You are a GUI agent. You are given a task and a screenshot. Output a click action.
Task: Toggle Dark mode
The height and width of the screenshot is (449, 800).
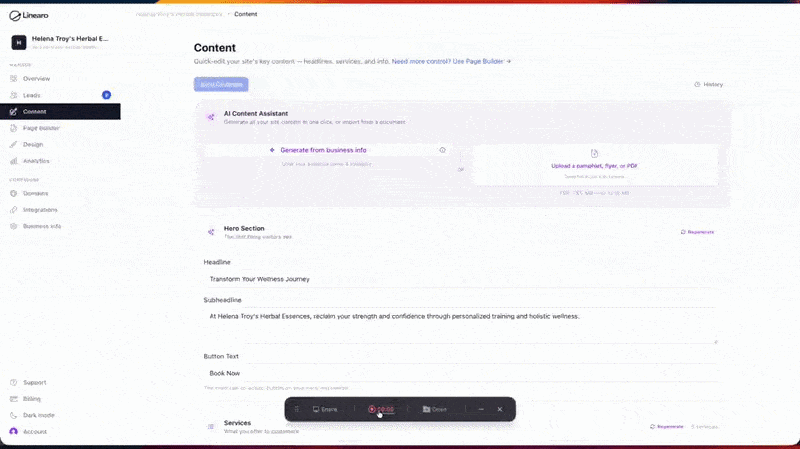(x=38, y=415)
